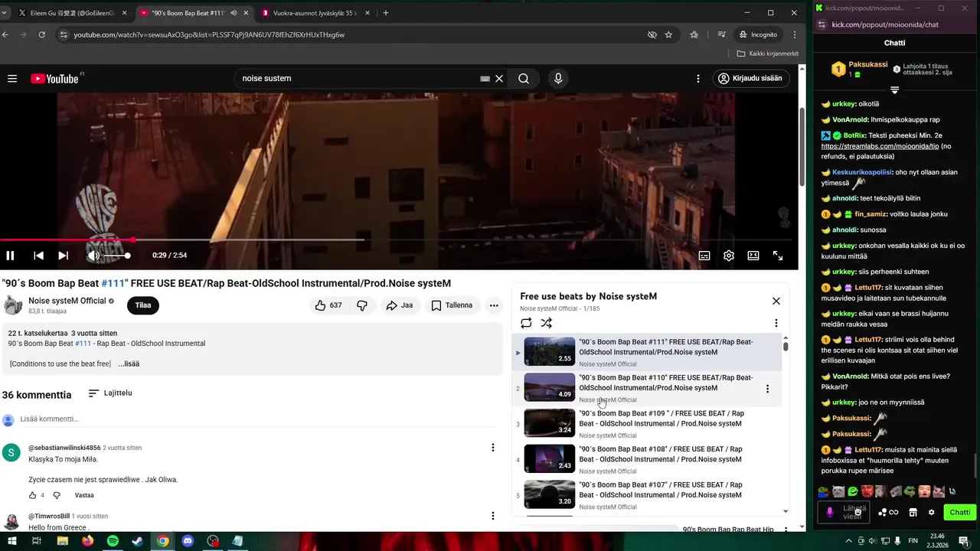Screen dimensions: 980x551
Task: Dislike sebastianwilinski4856's comment
Action: [57, 495]
